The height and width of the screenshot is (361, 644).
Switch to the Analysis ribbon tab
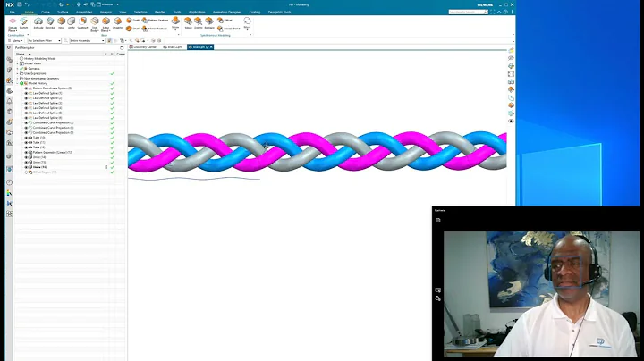(x=106, y=12)
